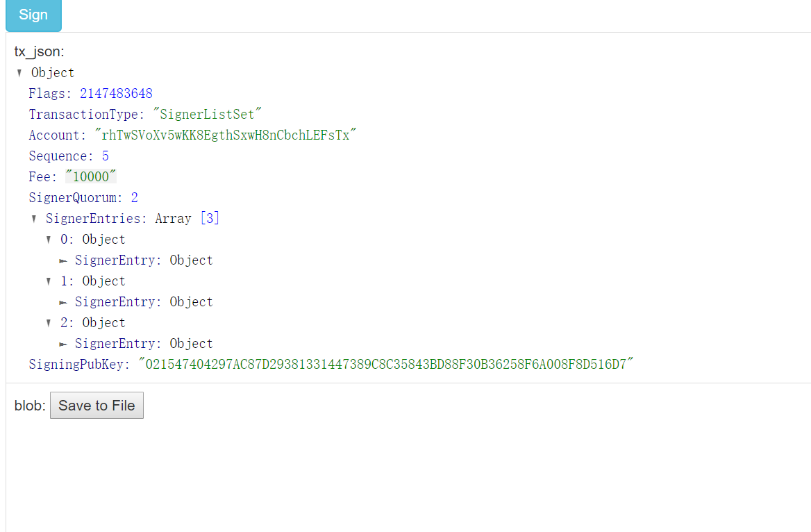Viewport: 811px width, 532px height.
Task: Select the Flags value 2147483648
Action: click(x=116, y=93)
